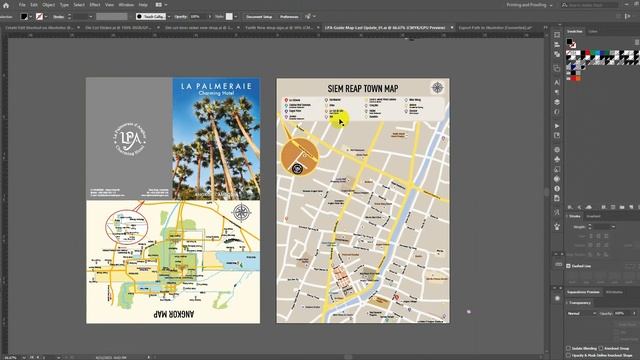Click the stroke none swatch in control bar
This screenshot has width=640, height=360.
click(39, 17)
